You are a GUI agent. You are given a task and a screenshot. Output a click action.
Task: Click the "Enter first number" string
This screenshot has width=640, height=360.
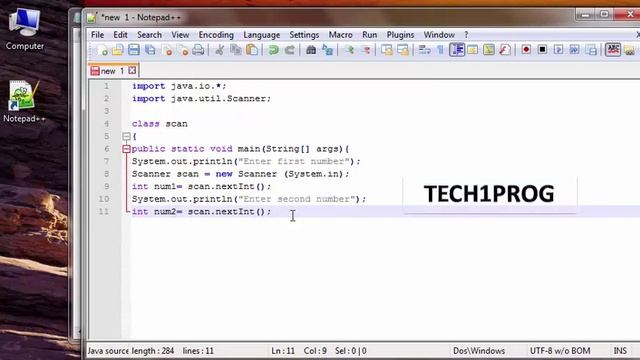click(294, 161)
